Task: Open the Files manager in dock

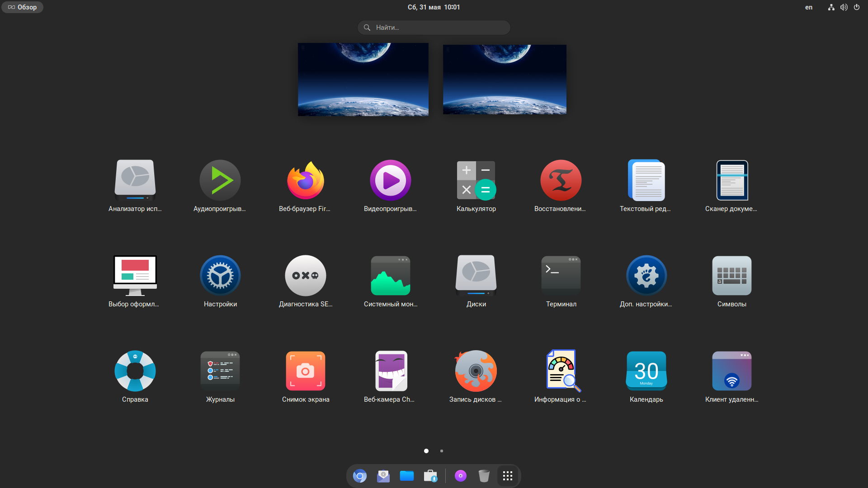Action: click(407, 476)
